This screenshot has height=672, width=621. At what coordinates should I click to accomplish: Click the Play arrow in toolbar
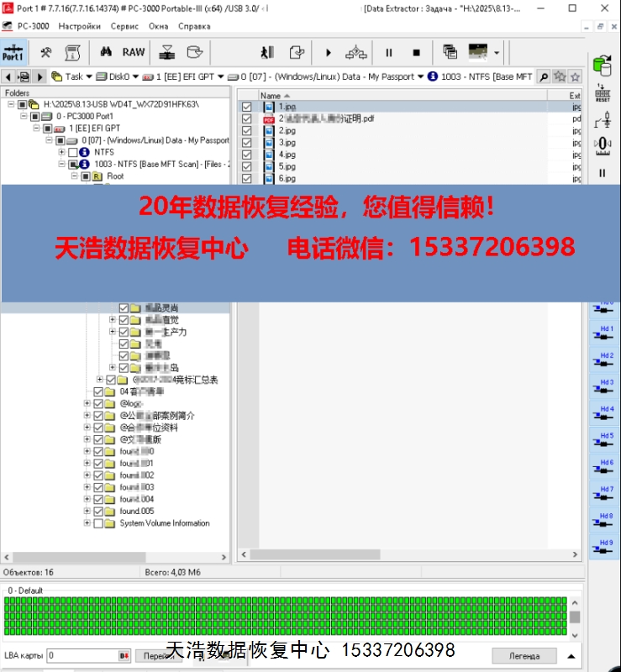[x=329, y=52]
